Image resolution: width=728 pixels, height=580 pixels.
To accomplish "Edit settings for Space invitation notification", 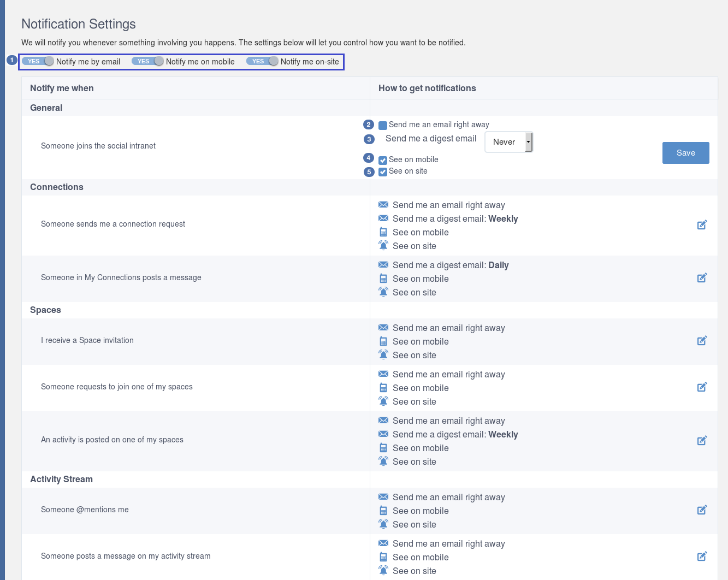I will coord(702,340).
